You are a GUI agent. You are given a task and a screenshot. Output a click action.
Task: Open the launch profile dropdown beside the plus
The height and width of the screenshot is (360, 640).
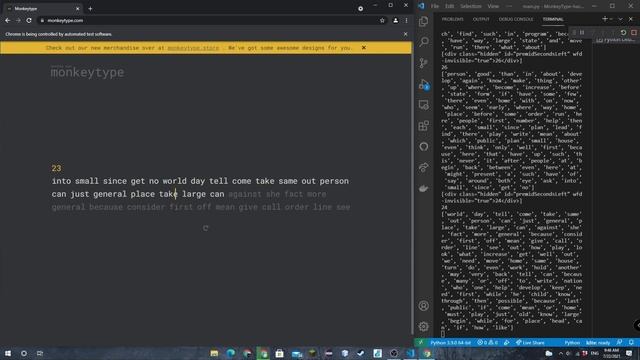[611, 19]
